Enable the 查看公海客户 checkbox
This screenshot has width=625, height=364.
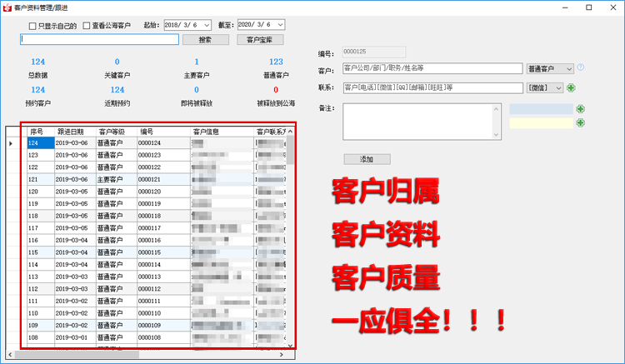pyautogui.click(x=87, y=26)
